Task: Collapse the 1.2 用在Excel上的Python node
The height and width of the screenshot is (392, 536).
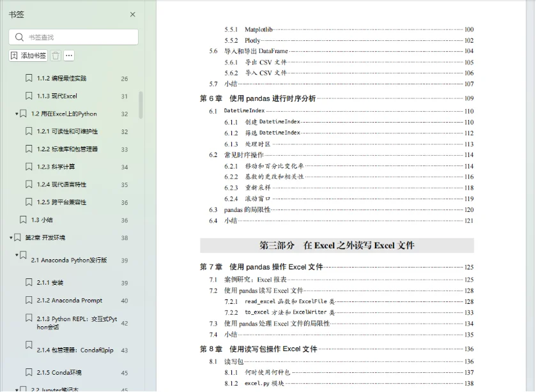Action: pos(17,114)
